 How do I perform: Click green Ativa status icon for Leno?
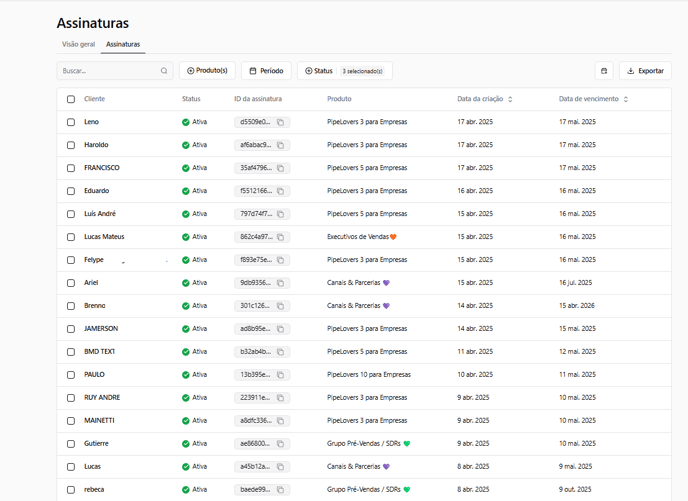[186, 122]
